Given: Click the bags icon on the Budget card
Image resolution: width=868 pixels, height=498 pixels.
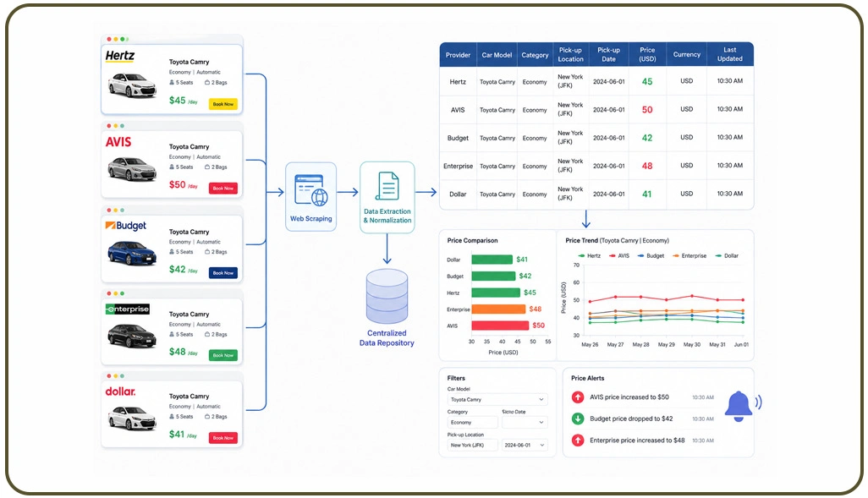Looking at the screenshot, I should [207, 252].
